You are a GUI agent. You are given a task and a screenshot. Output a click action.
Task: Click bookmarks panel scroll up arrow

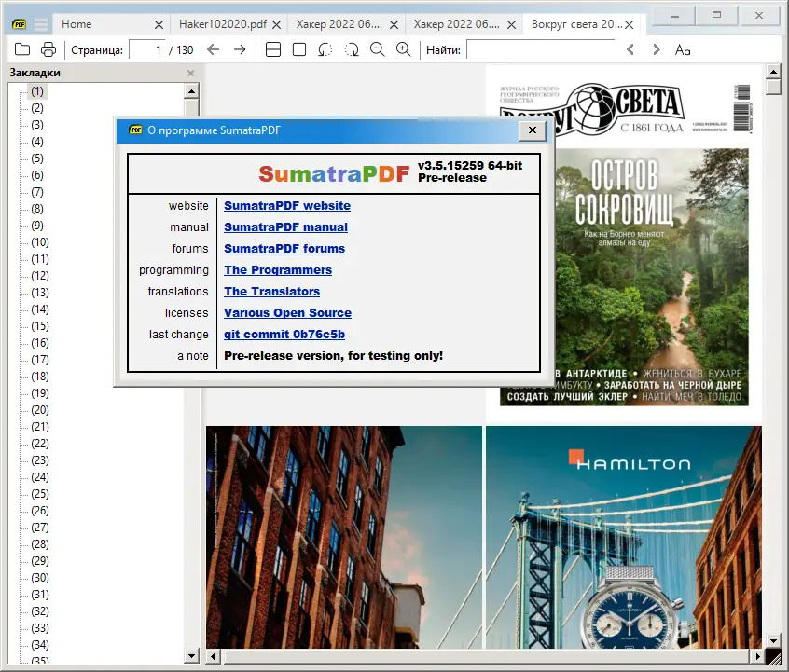point(192,91)
